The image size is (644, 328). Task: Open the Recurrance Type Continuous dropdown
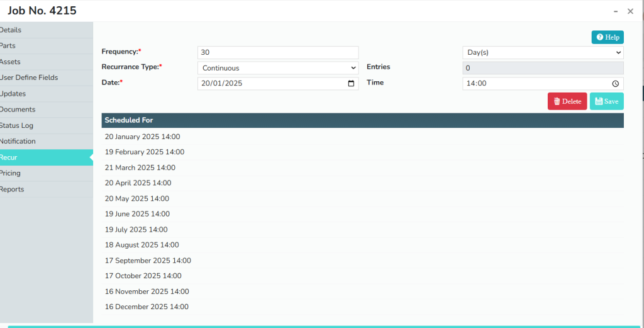click(x=277, y=68)
